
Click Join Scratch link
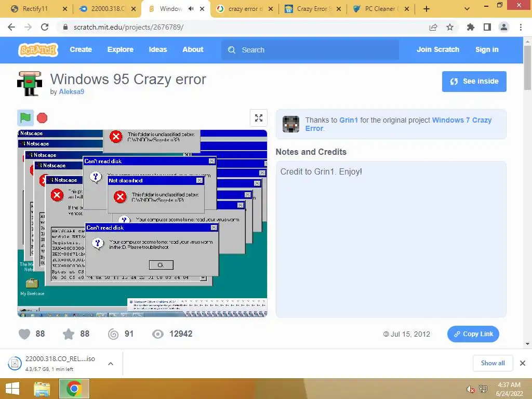[x=437, y=49]
